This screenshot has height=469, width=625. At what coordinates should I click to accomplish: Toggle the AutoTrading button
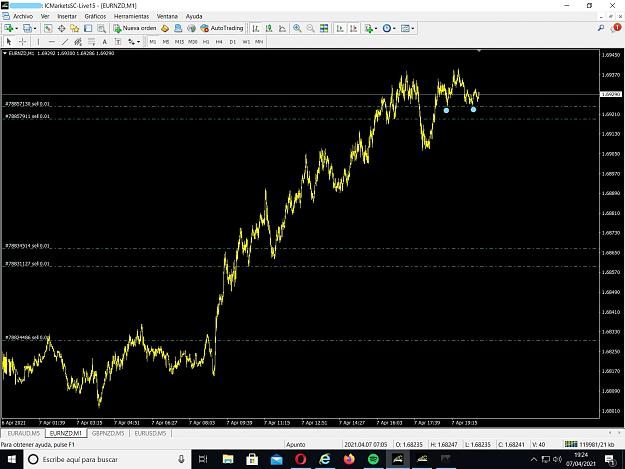click(x=222, y=28)
